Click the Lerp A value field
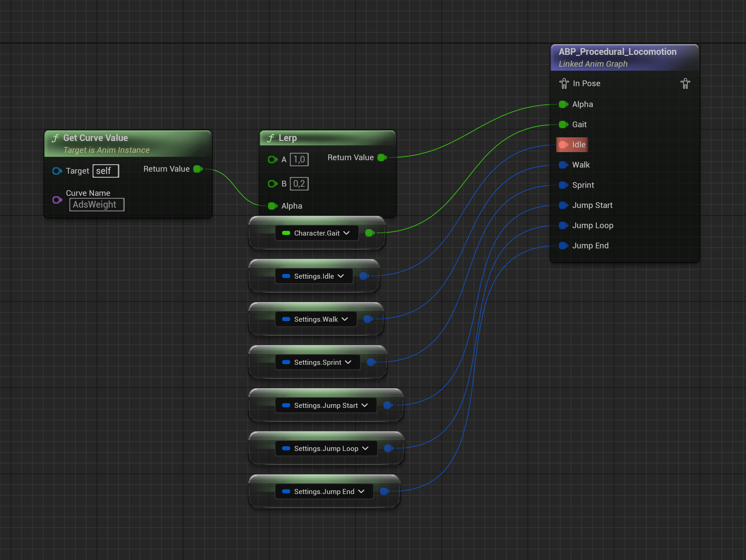746x560 pixels. pos(299,160)
